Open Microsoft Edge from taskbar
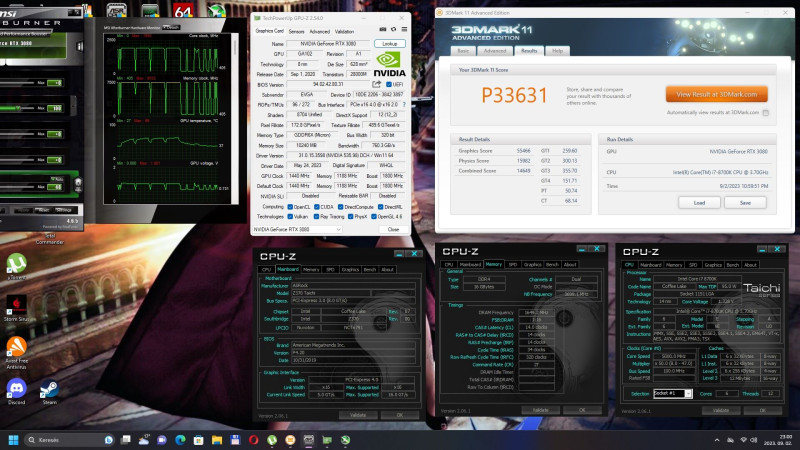This screenshot has height=450, width=800. (x=180, y=440)
